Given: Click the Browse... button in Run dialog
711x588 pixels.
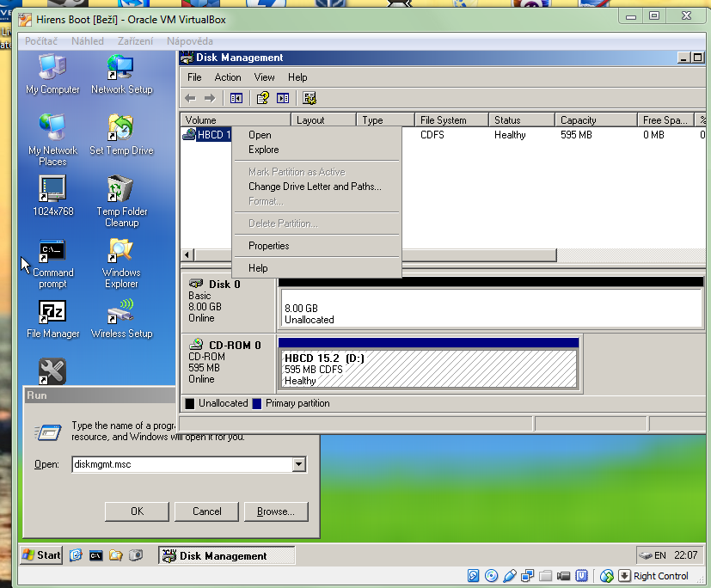Looking at the screenshot, I should [276, 511].
